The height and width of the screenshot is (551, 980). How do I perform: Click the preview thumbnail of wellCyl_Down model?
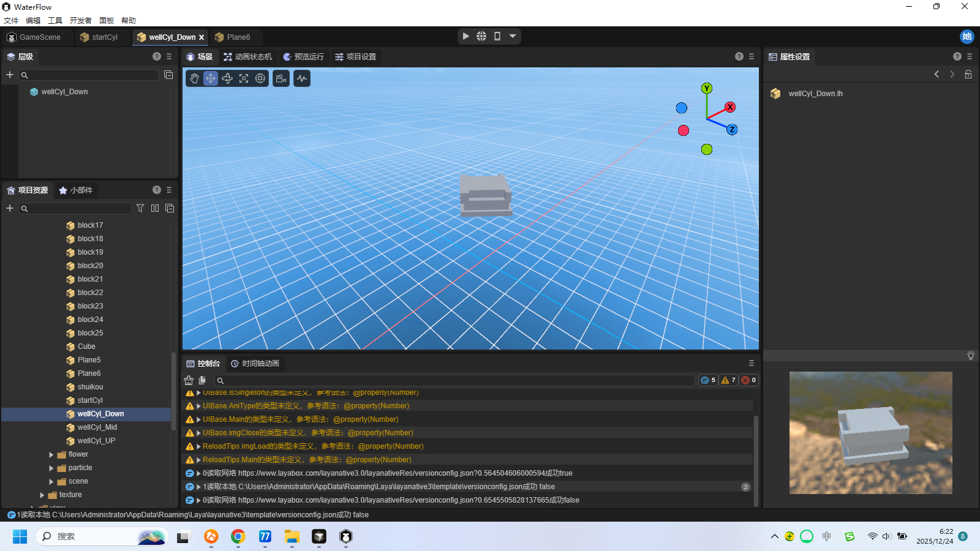coord(870,432)
